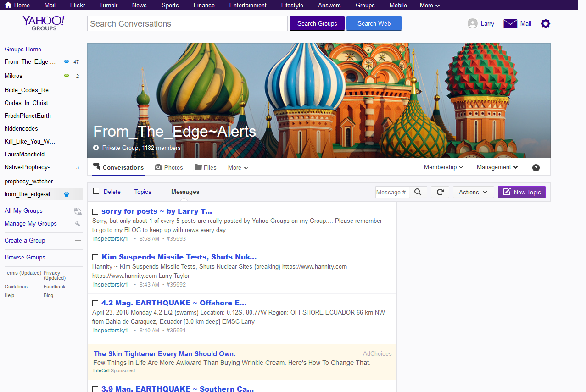Click the icon beside All My Groups
This screenshot has height=392, width=586.
78,211
